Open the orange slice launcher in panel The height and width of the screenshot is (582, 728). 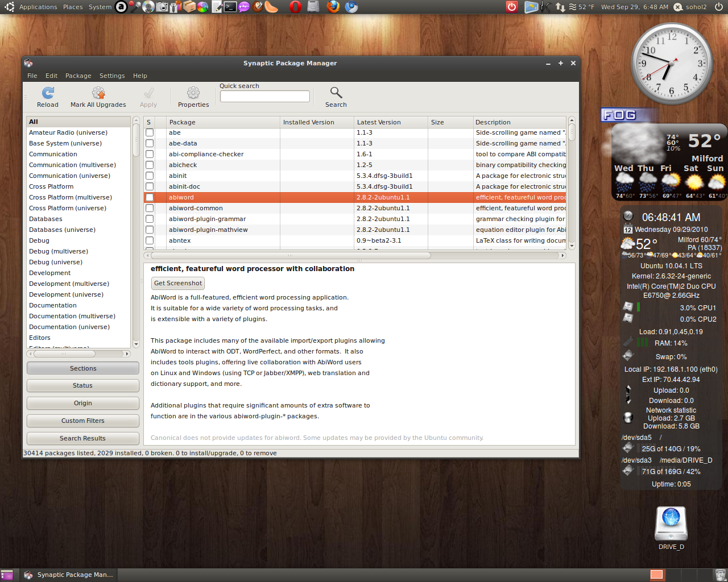(x=271, y=7)
